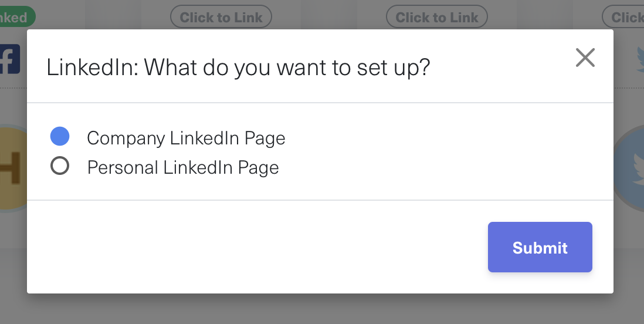The image size is (644, 324).
Task: Open the yellow "H" profile avatar
Action: (x=12, y=167)
